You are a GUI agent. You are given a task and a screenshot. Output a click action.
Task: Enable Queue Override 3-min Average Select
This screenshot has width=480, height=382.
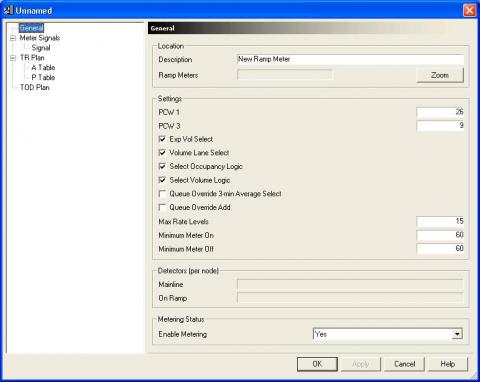point(162,194)
